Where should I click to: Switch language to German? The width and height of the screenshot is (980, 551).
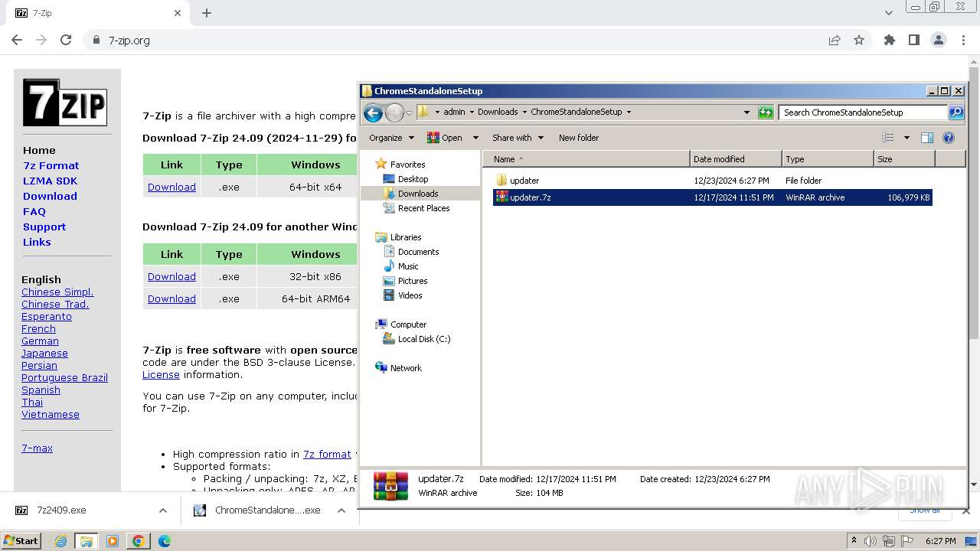[40, 341]
